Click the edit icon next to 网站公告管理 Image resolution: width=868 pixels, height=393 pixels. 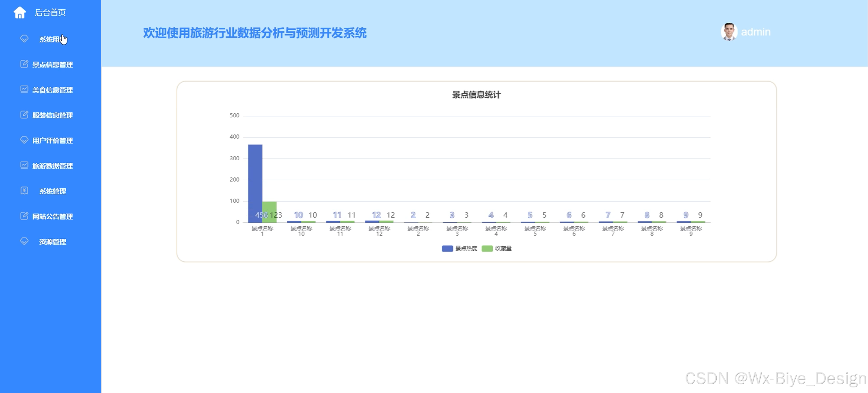coord(24,216)
